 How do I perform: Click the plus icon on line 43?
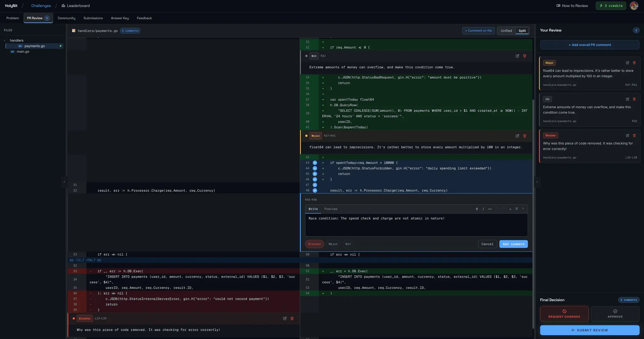(315, 163)
